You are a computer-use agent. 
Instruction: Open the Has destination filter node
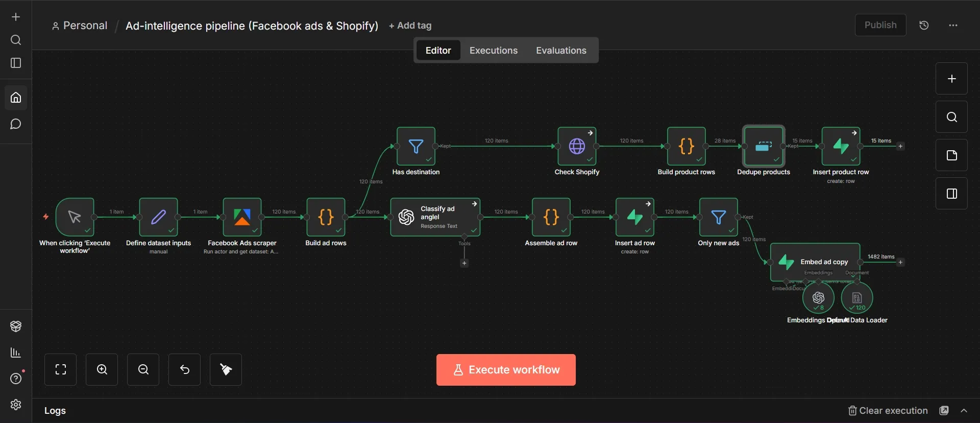[x=416, y=146]
